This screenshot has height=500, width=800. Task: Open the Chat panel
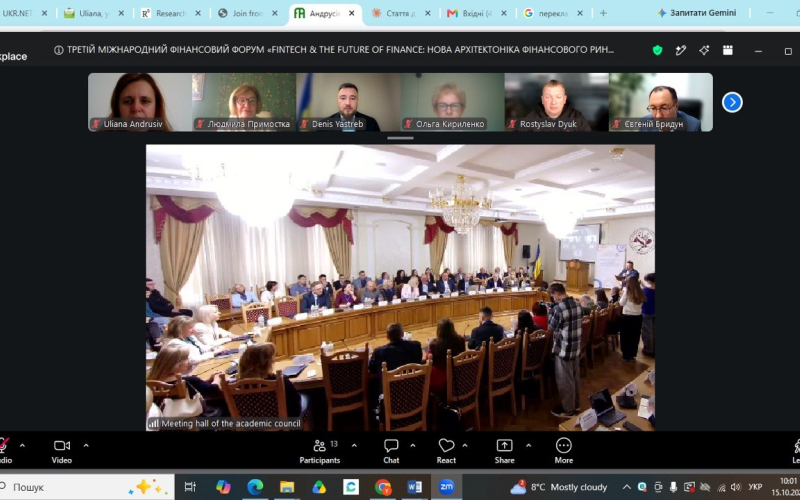[x=391, y=452]
